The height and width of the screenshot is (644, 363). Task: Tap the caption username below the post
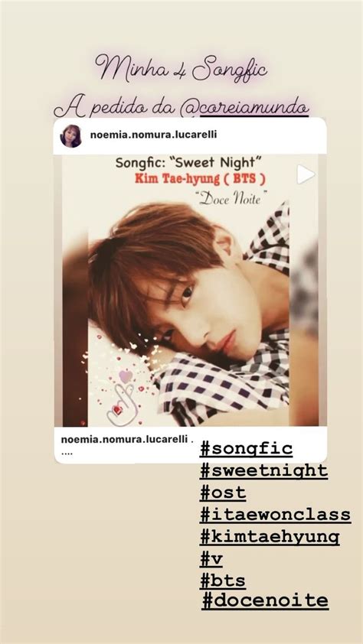[124, 439]
